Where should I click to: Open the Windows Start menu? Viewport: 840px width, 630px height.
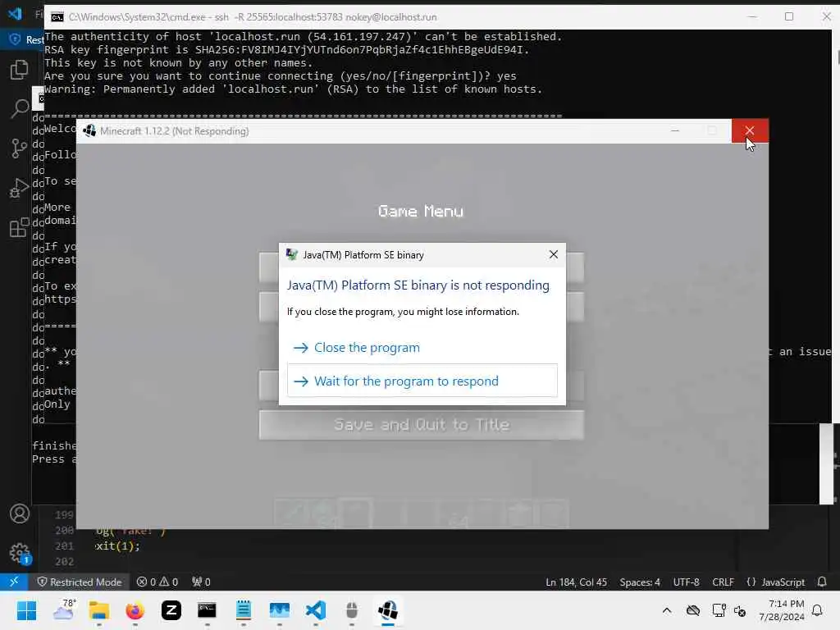(x=26, y=610)
